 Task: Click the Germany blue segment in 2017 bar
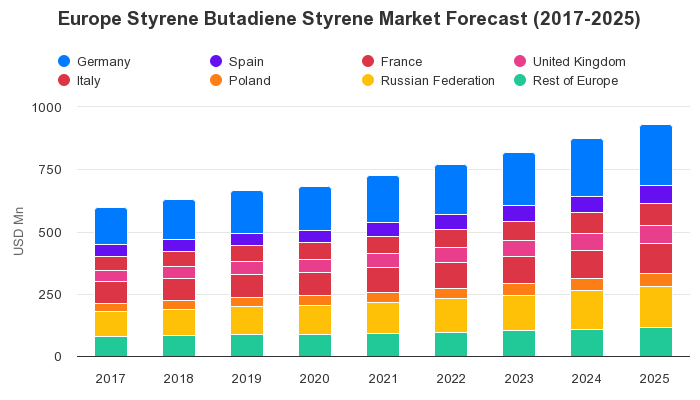point(111,226)
